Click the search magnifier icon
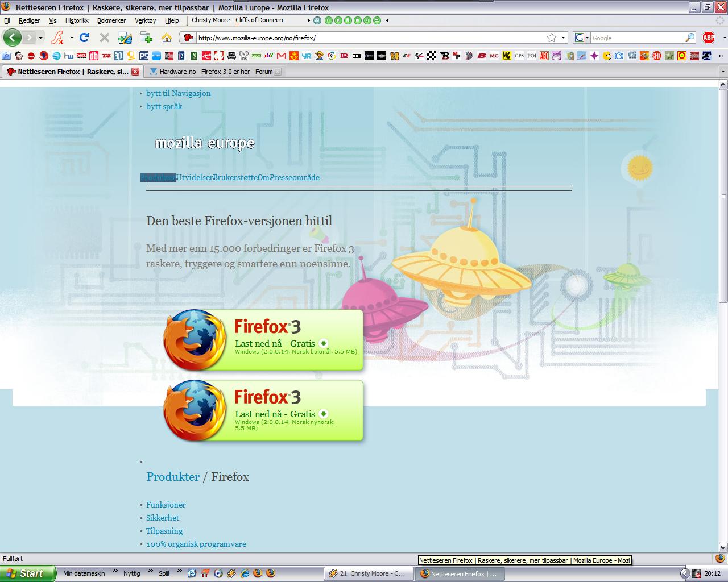Viewport: 728px width, 582px height. click(690, 38)
